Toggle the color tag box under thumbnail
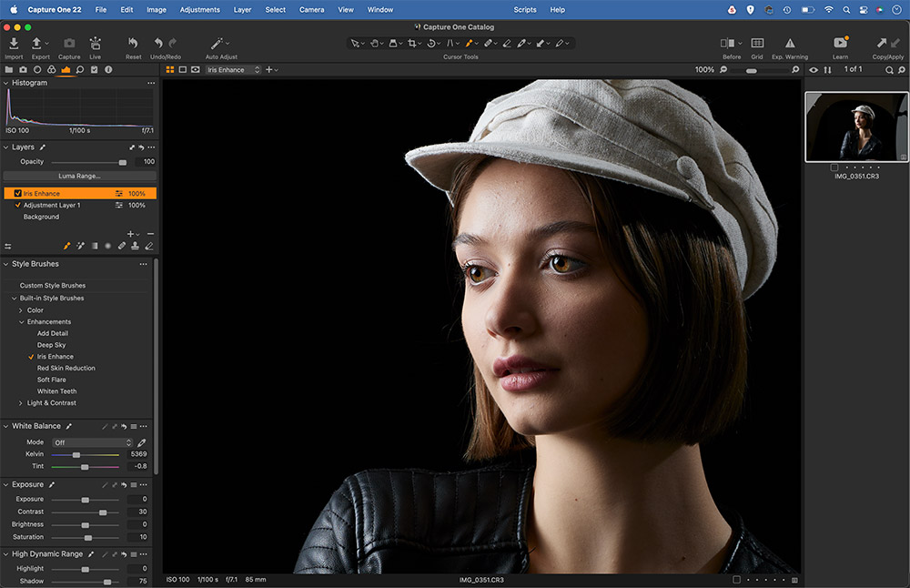 point(834,167)
